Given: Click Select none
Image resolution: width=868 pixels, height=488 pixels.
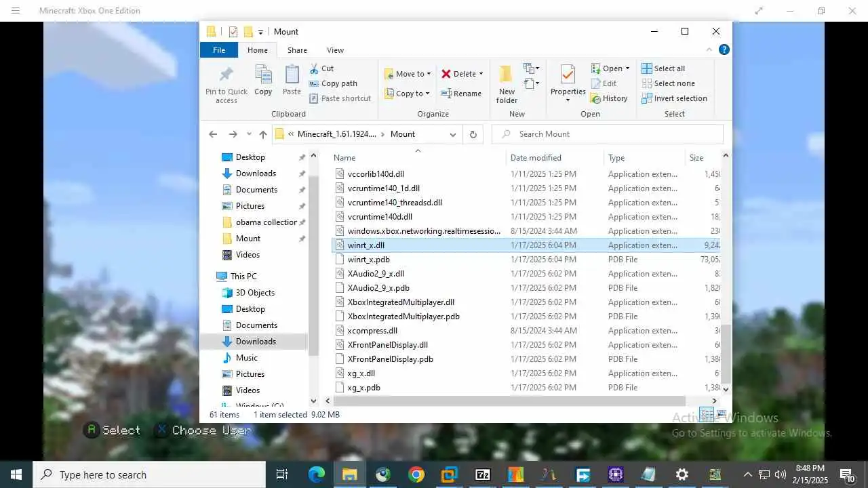Looking at the screenshot, I should pos(668,83).
